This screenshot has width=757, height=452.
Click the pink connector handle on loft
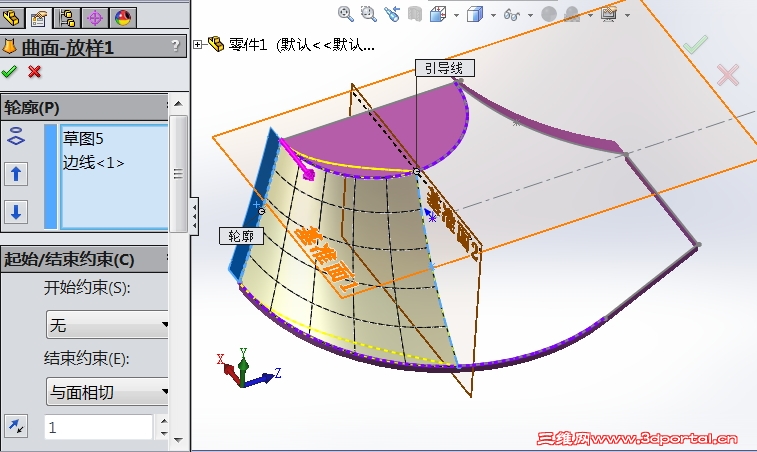(x=308, y=175)
